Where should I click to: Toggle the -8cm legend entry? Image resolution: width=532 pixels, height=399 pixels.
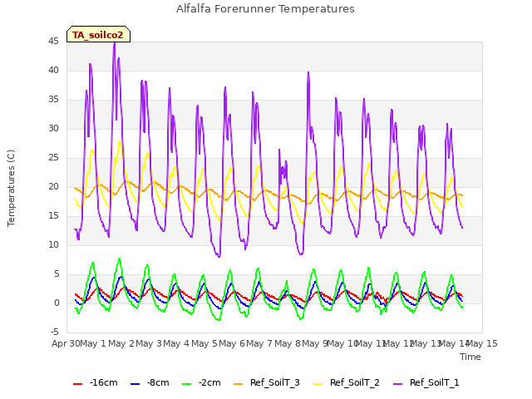tap(150, 383)
